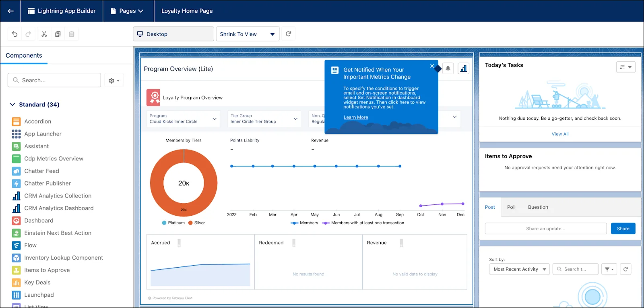Click the Einstein Next Best Action icon

(16, 233)
